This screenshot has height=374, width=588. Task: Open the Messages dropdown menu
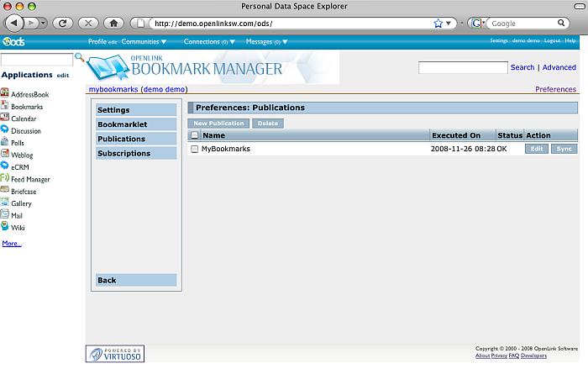click(x=266, y=41)
